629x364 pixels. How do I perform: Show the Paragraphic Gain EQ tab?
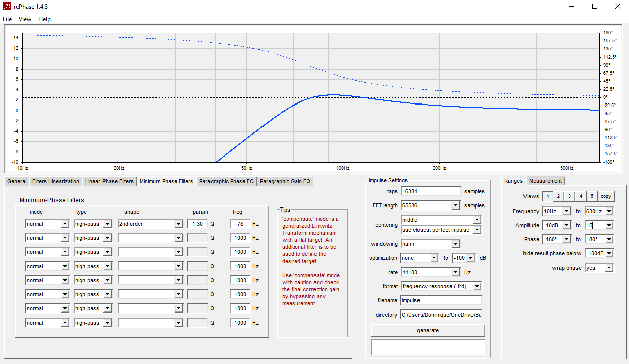click(x=285, y=181)
